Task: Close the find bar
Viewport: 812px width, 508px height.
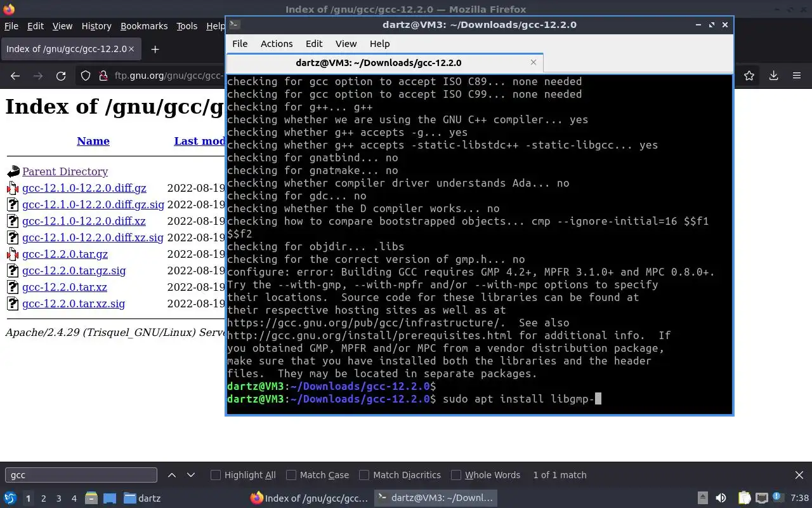Action: [799, 475]
